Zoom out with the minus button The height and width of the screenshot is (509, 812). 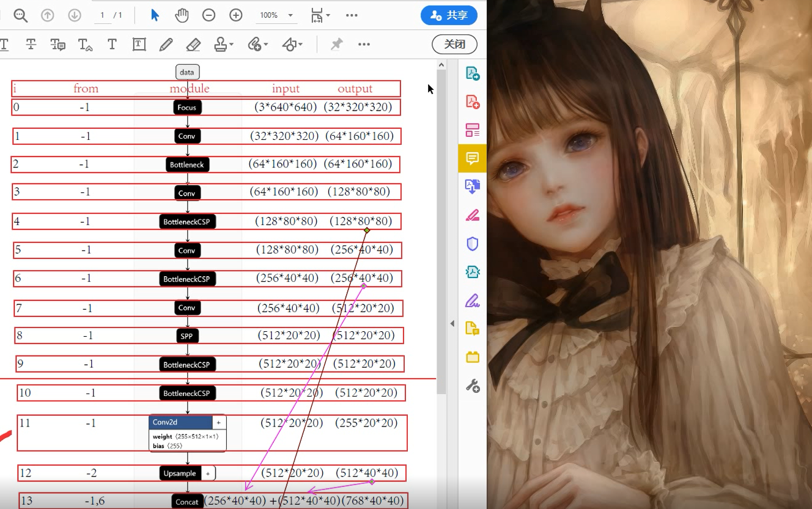pos(209,15)
